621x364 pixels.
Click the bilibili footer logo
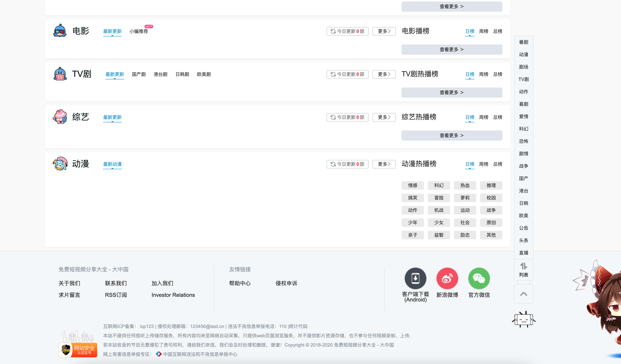point(78,336)
